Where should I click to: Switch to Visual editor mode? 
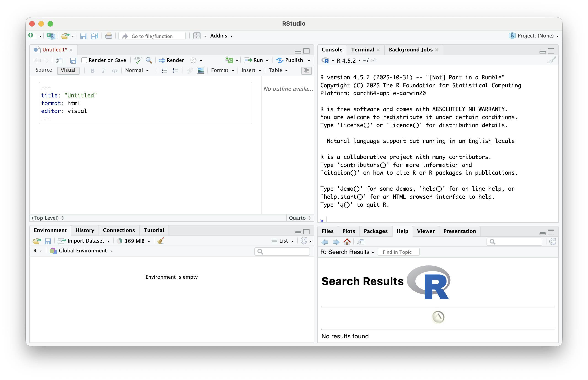[68, 70]
